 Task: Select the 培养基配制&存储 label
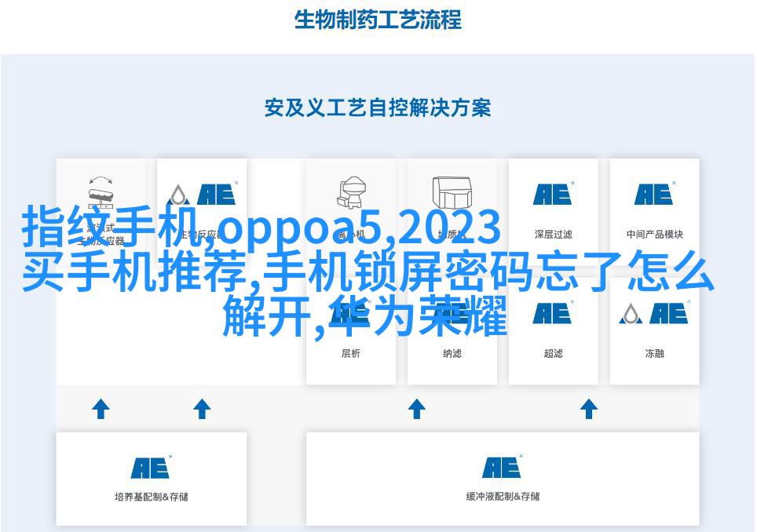151,497
